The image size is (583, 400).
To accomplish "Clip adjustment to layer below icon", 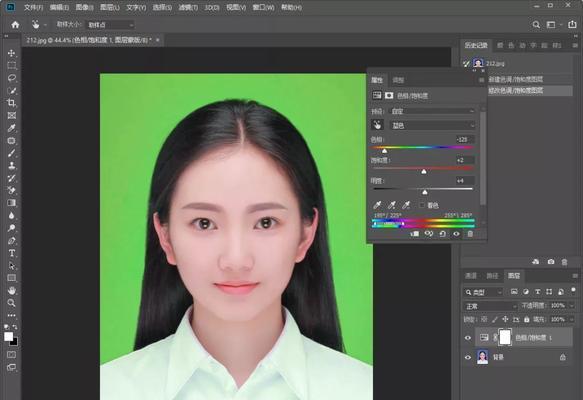I will point(414,234).
